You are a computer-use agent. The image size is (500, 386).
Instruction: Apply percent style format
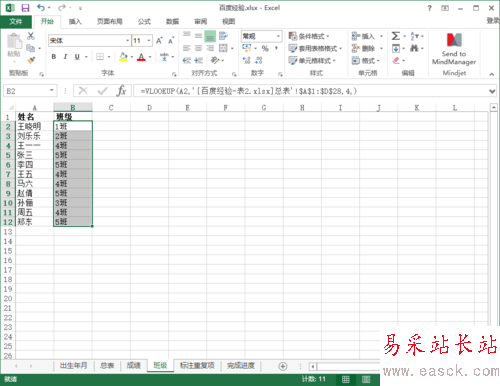[x=265, y=49]
